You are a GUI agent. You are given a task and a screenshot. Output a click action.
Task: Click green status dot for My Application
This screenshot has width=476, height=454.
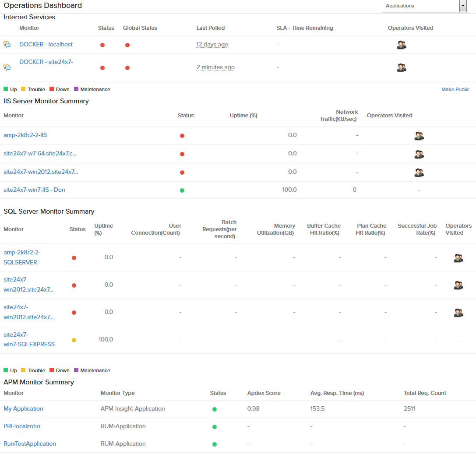coord(215,409)
